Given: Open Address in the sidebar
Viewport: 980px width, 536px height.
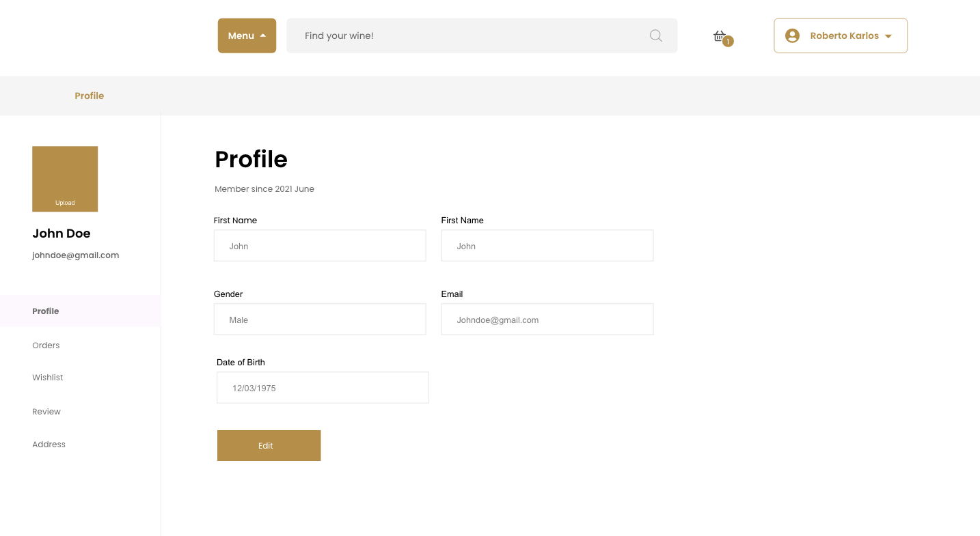Looking at the screenshot, I should pos(49,444).
